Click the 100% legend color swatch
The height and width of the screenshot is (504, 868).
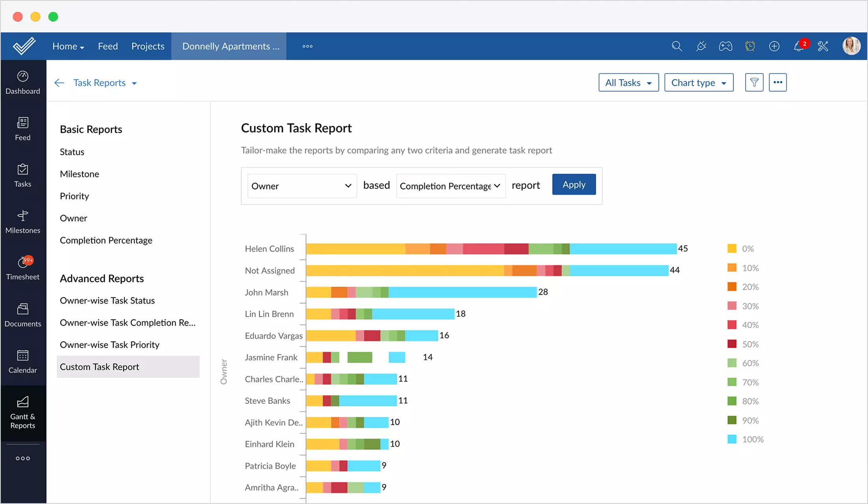coord(732,439)
